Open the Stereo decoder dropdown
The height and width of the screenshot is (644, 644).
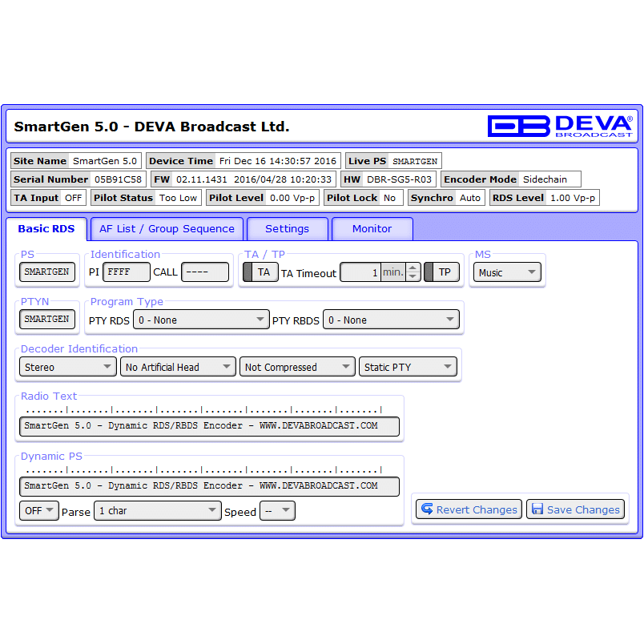tap(68, 367)
